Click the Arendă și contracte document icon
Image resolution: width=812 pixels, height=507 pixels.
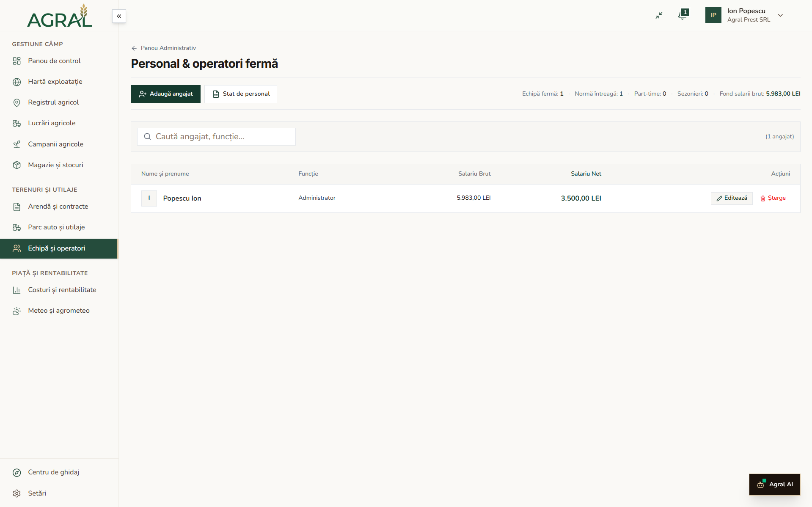[x=17, y=207]
